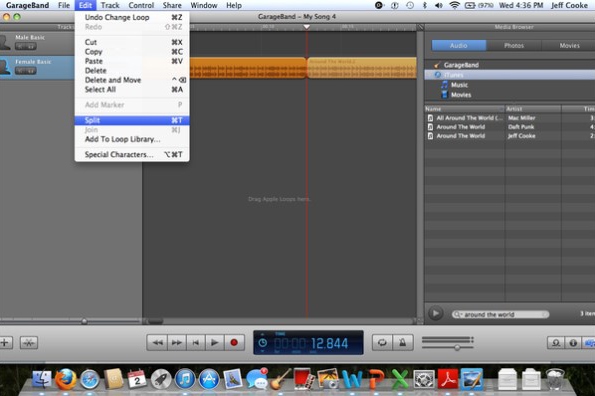Choose Delete from the Edit menu
595x396 pixels.
[x=132, y=71]
